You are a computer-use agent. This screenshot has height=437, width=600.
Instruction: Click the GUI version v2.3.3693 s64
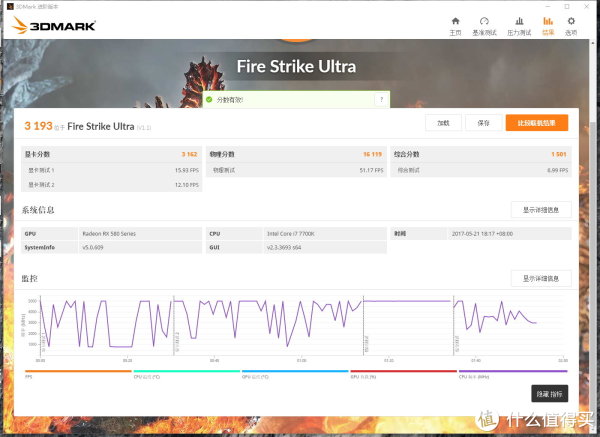tap(284, 248)
